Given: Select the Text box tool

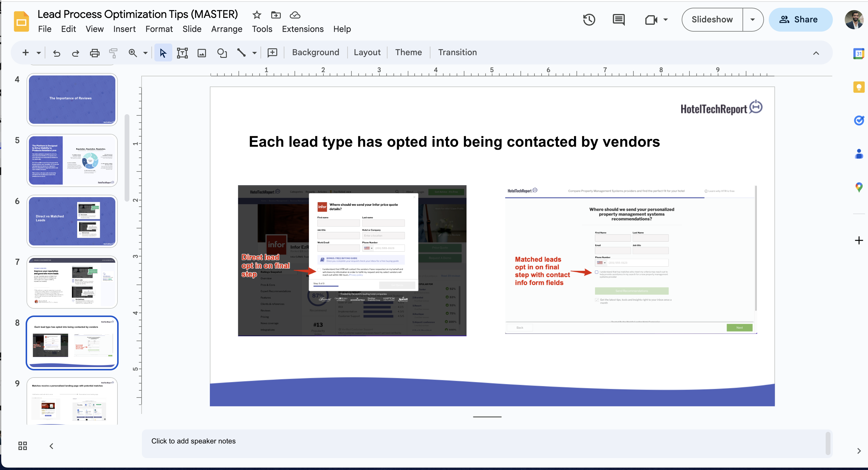Looking at the screenshot, I should (182, 52).
